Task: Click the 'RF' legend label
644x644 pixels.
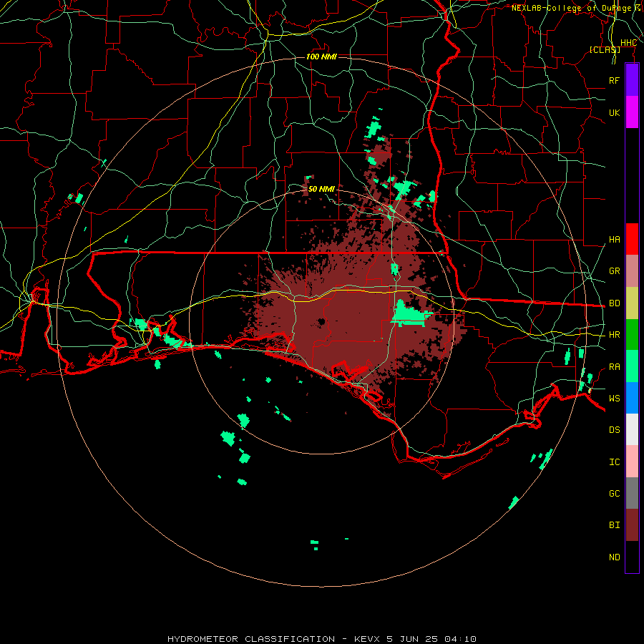Action: (614, 80)
